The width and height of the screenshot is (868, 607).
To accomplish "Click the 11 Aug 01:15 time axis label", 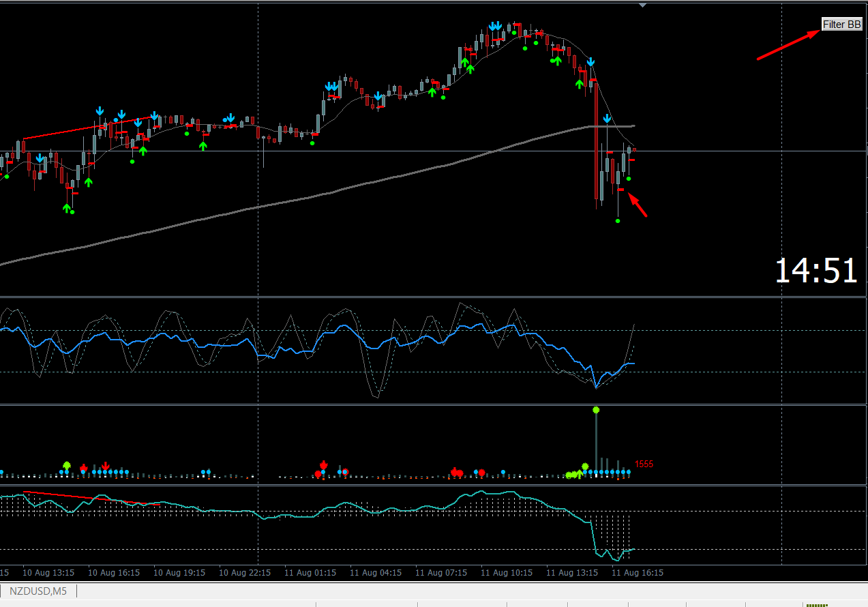I will click(310, 573).
